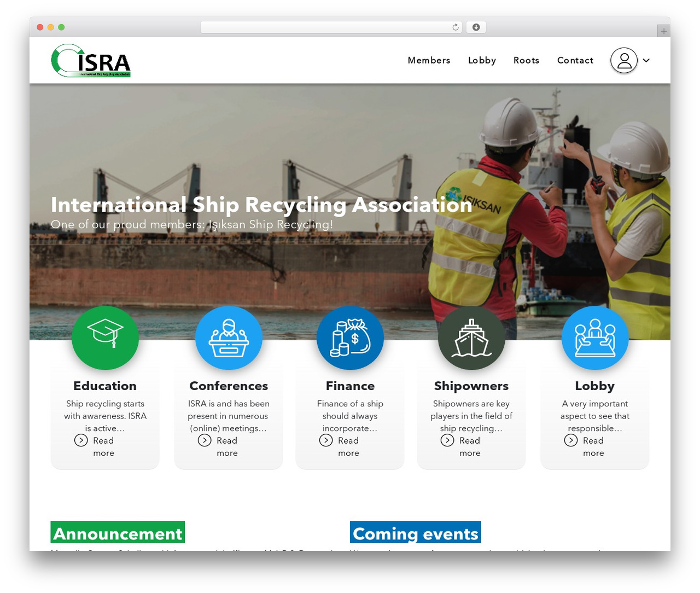Open the user account avatar icon
Image resolution: width=700 pixels, height=593 pixels.
coord(624,60)
